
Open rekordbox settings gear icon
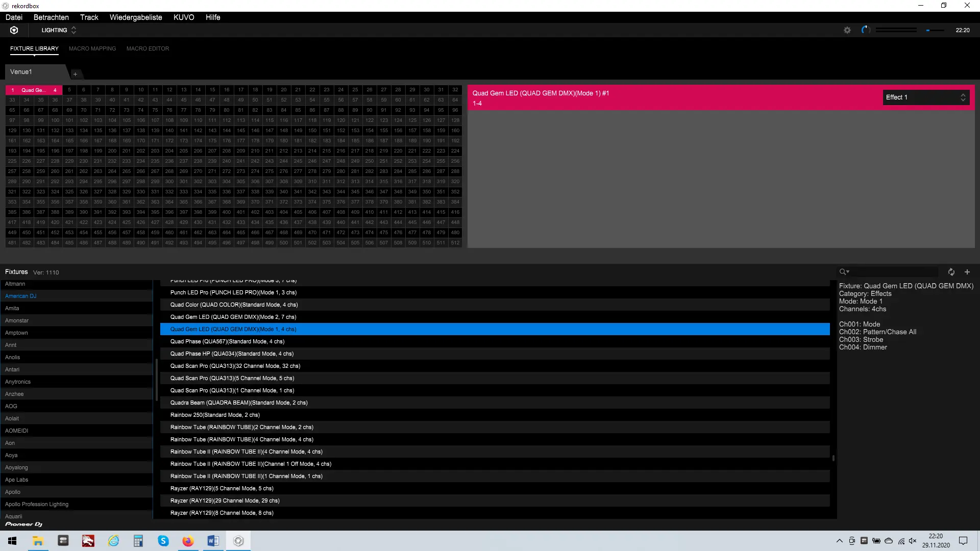[847, 30]
